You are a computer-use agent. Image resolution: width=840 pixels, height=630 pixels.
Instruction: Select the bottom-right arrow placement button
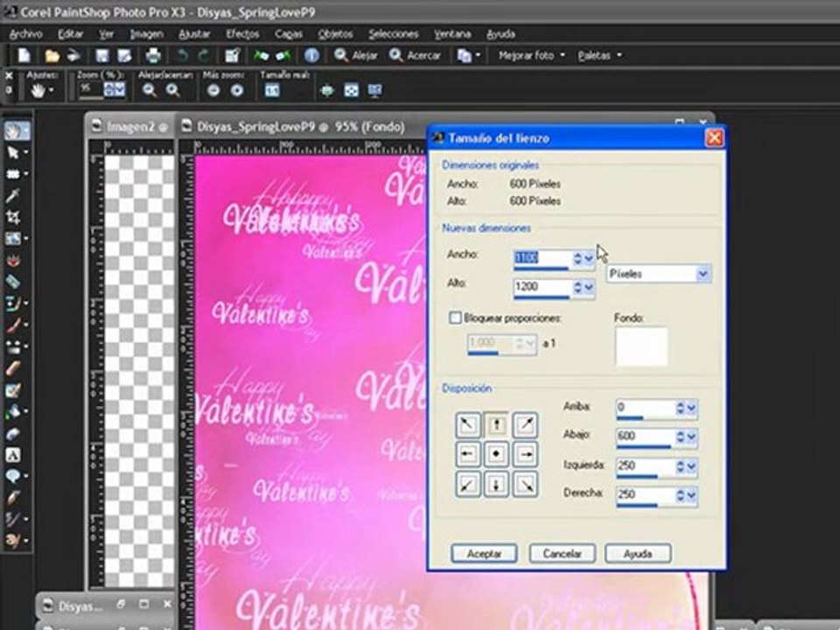[525, 483]
